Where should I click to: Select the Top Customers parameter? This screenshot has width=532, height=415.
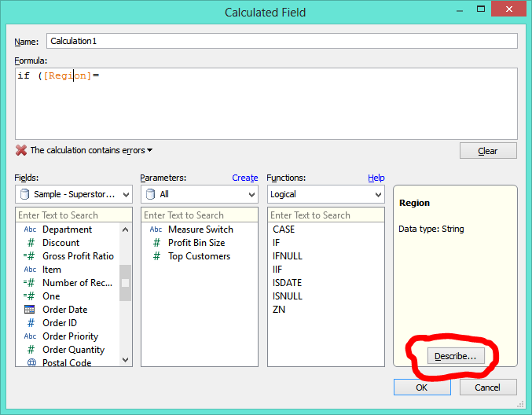(199, 256)
